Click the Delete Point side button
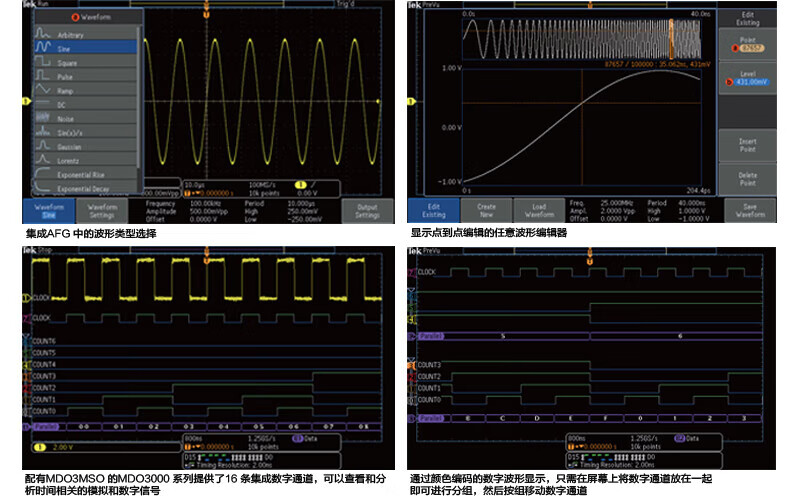This screenshot has width=790, height=504. point(747,179)
